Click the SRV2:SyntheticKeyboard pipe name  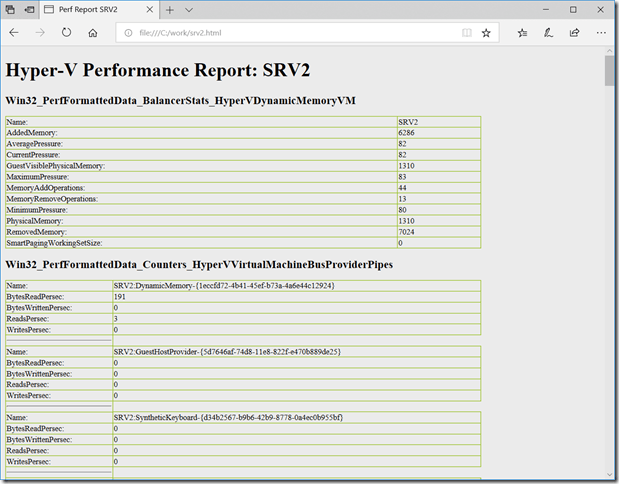click(x=229, y=417)
